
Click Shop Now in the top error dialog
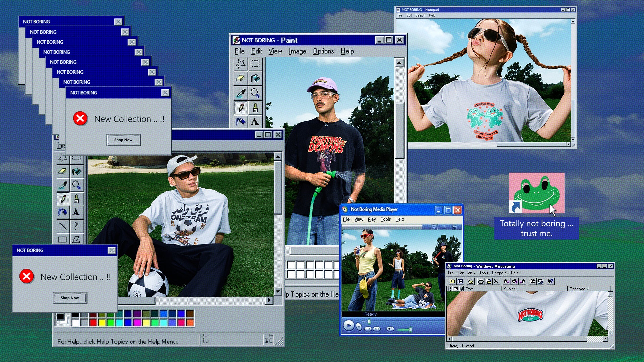point(123,140)
